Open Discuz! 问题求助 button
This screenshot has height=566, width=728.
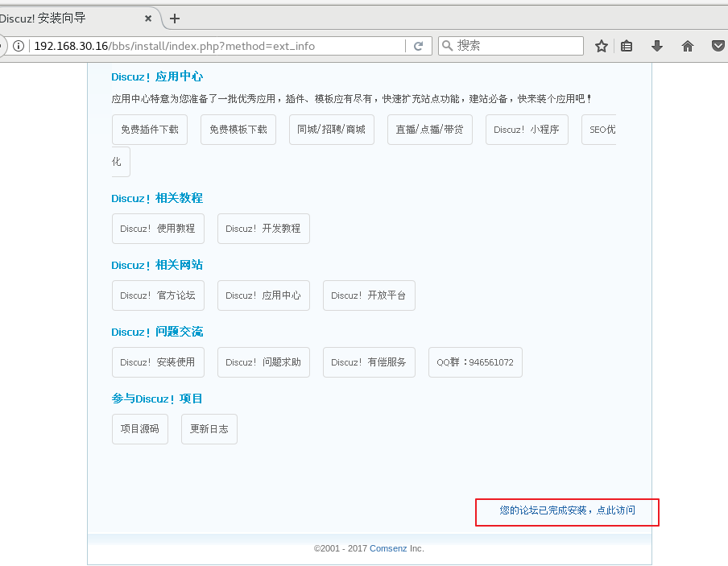click(263, 362)
